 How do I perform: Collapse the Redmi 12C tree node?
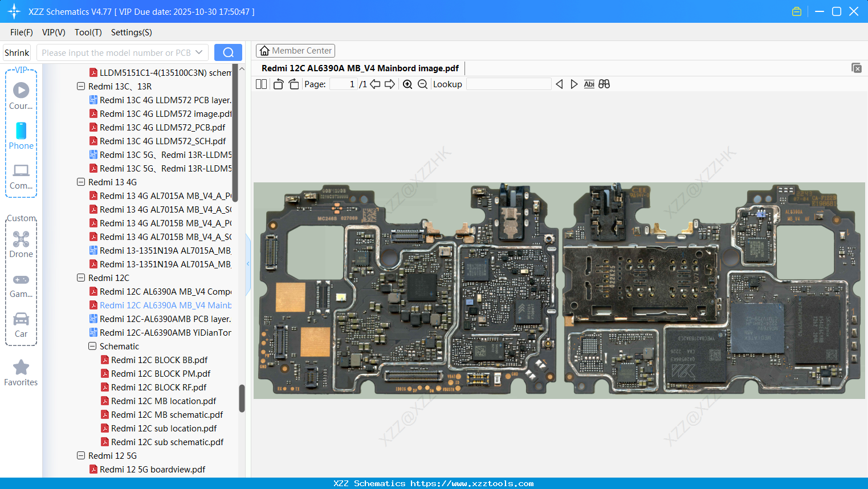(x=81, y=278)
